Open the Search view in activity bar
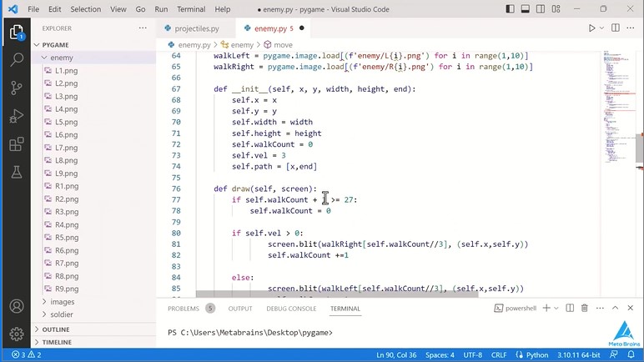This screenshot has width=644, height=362. (x=17, y=59)
